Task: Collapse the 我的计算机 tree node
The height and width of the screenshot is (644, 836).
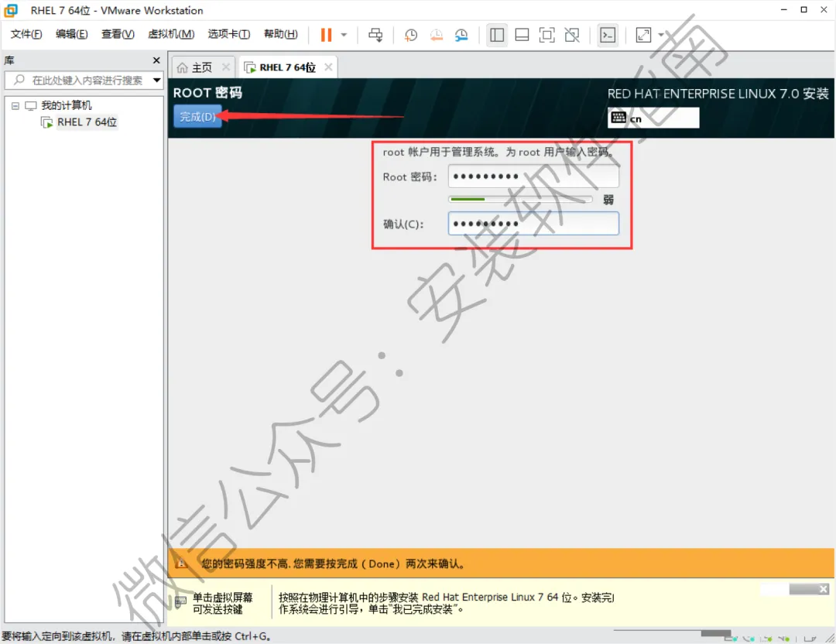Action: click(x=15, y=105)
